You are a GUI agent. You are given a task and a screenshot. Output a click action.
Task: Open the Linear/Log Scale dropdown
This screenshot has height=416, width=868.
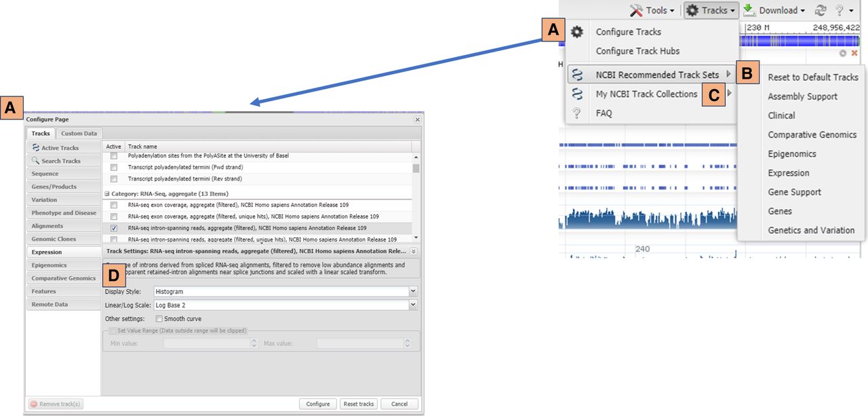413,305
